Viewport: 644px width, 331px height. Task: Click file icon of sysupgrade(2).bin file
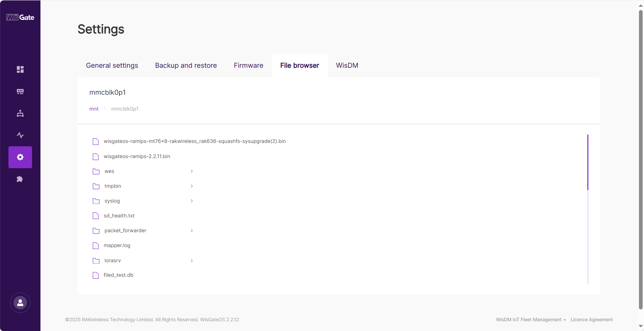(96, 141)
